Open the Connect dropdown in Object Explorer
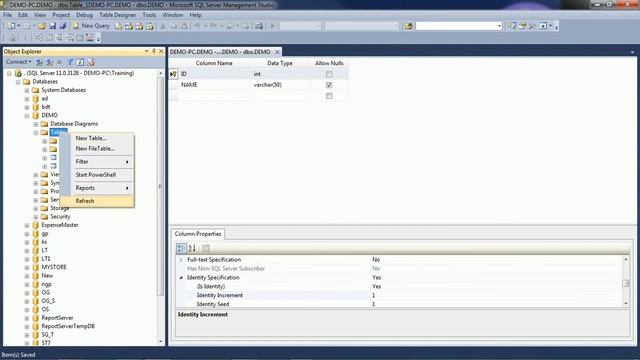Image resolution: width=640 pixels, height=360 pixels. click(x=18, y=62)
